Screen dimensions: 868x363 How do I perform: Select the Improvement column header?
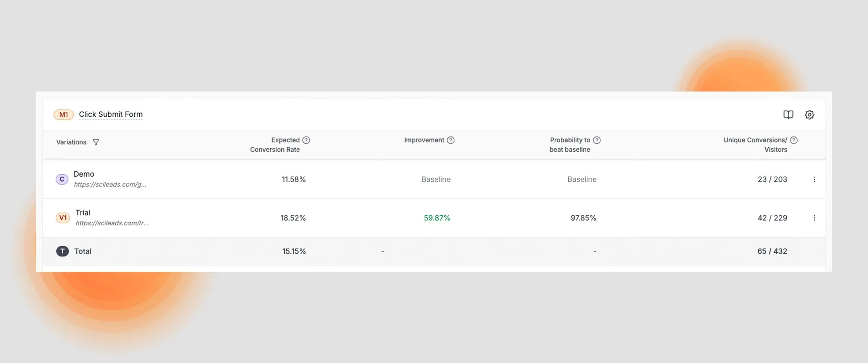(x=424, y=140)
